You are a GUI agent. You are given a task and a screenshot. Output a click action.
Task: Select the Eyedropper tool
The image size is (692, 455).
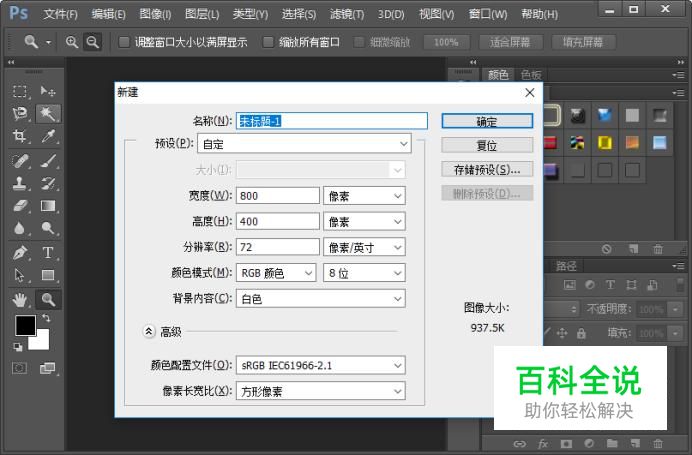pyautogui.click(x=48, y=136)
